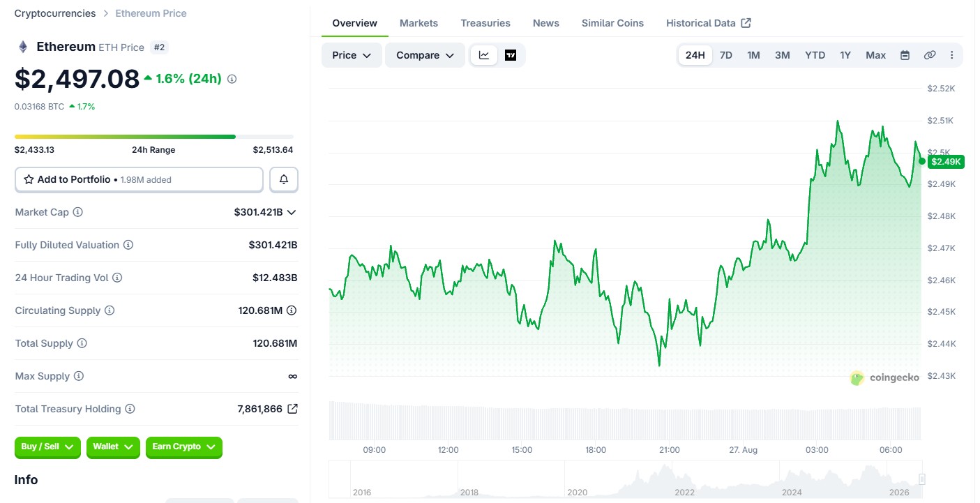Select Max chart time range
This screenshot has width=980, height=503.
click(x=876, y=55)
